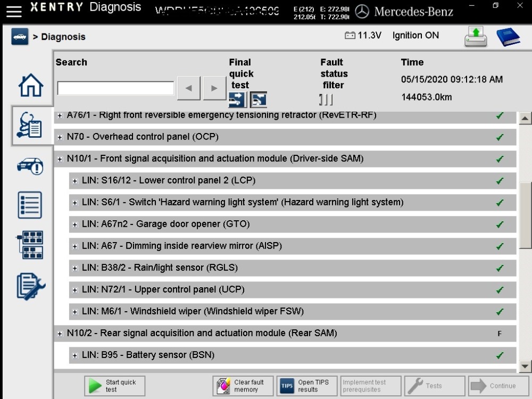Expand LIN: S16/12 Lower control panel 2

74,181
